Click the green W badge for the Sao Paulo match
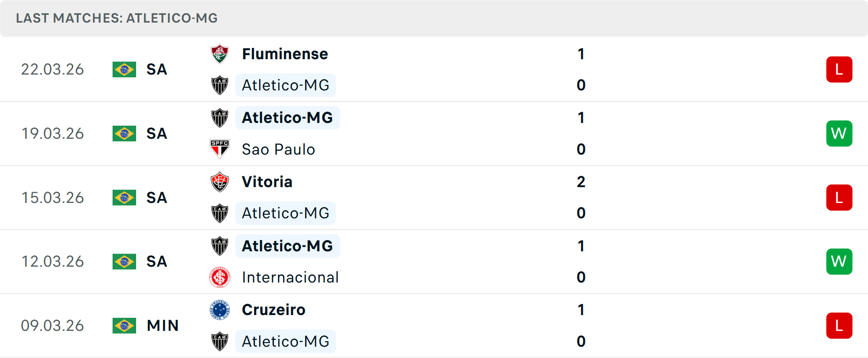This screenshot has height=358, width=868. point(839,133)
